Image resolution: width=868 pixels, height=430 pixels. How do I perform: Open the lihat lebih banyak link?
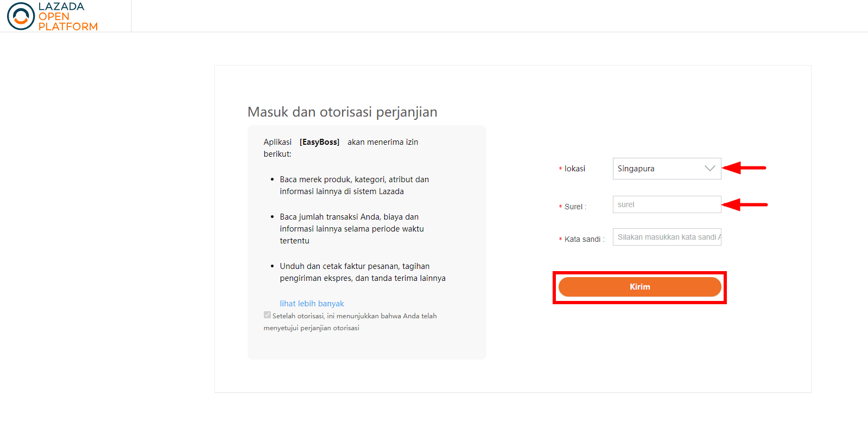click(312, 304)
